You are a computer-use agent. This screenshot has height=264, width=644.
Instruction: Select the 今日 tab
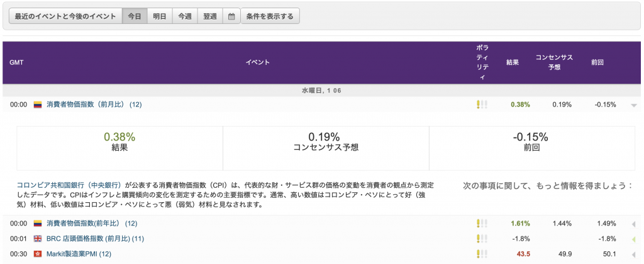pos(135,17)
